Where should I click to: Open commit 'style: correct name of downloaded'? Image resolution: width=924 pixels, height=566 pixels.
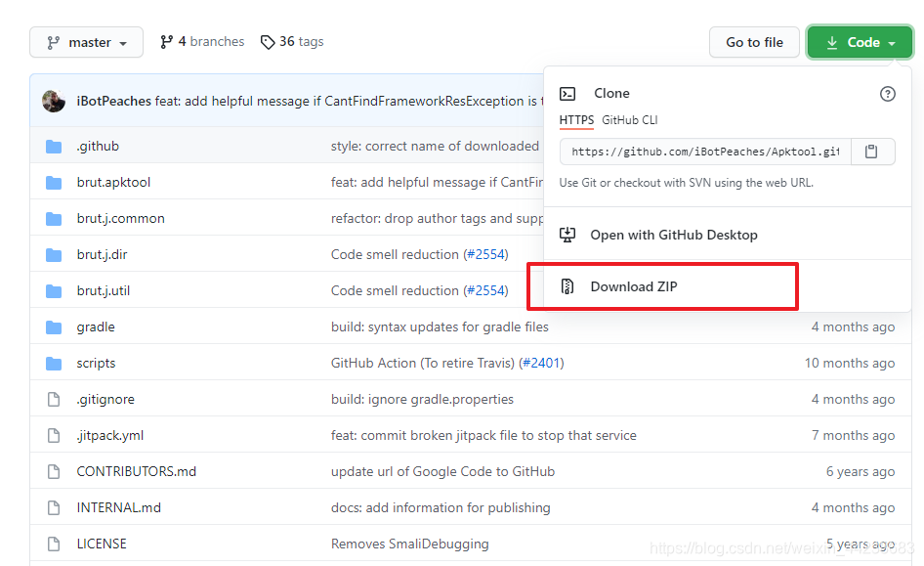[435, 147]
